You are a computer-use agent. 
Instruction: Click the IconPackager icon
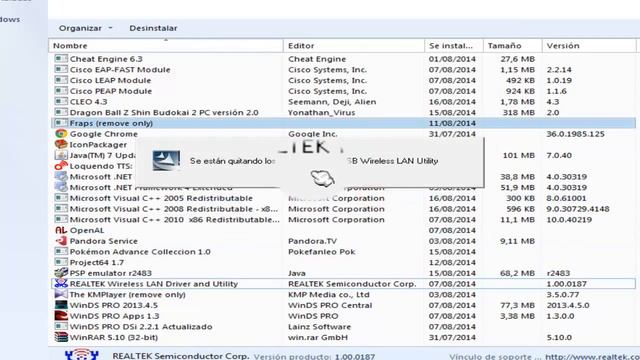tap(61, 144)
